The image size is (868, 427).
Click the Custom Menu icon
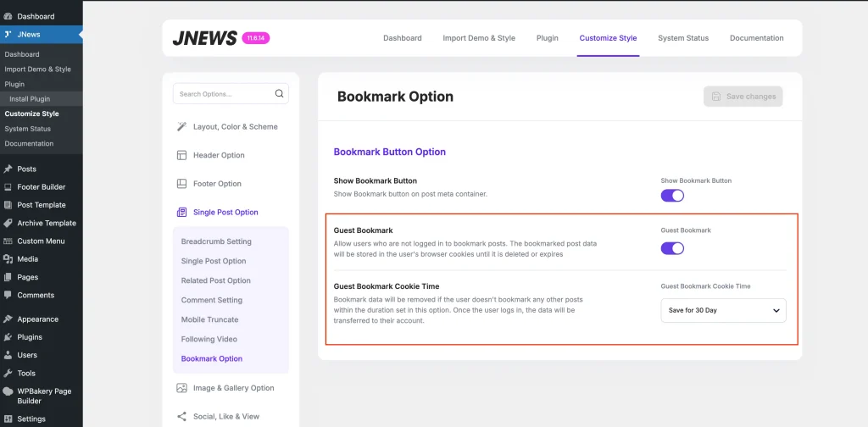click(x=8, y=241)
